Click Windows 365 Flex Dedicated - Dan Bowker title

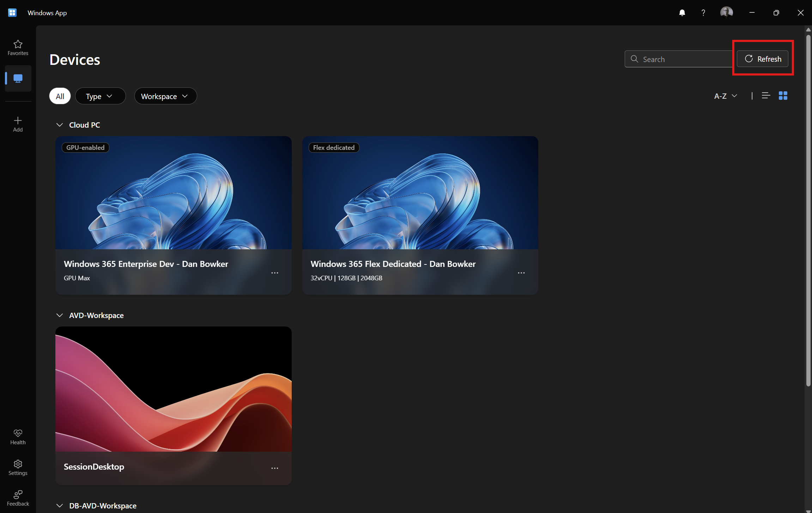393,264
